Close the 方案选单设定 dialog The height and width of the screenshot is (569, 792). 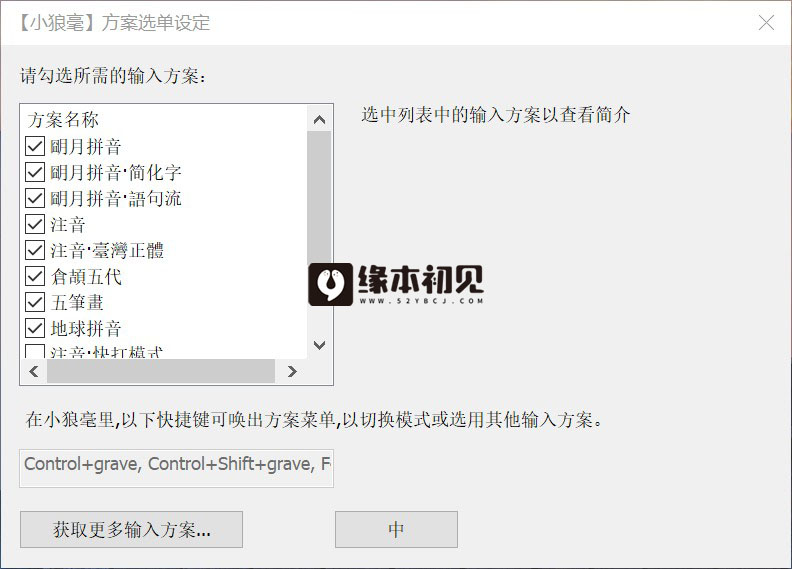point(766,22)
